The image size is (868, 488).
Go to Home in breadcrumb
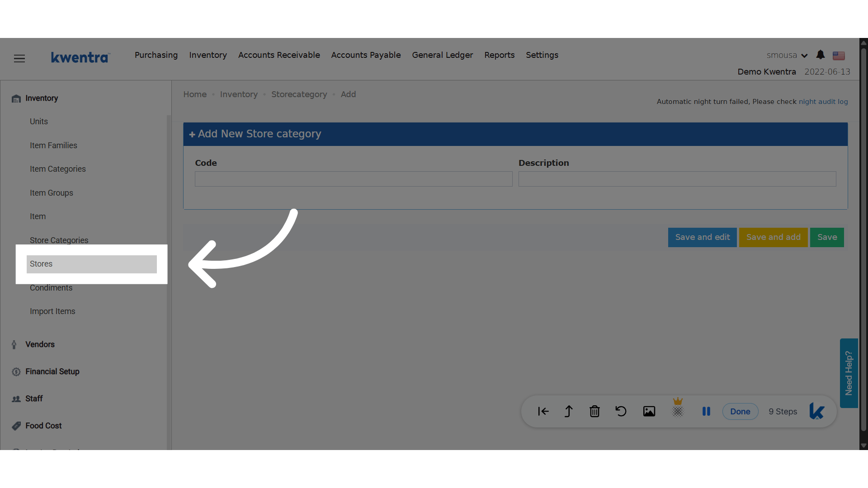coord(195,94)
